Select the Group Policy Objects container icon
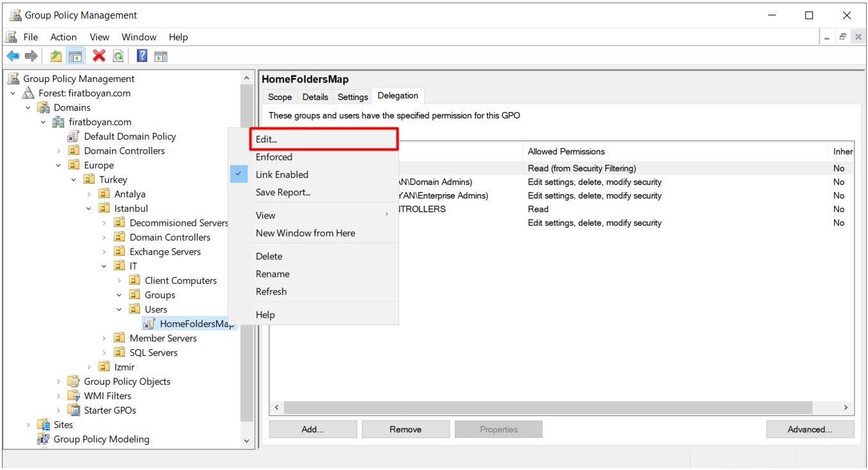 [x=74, y=382]
